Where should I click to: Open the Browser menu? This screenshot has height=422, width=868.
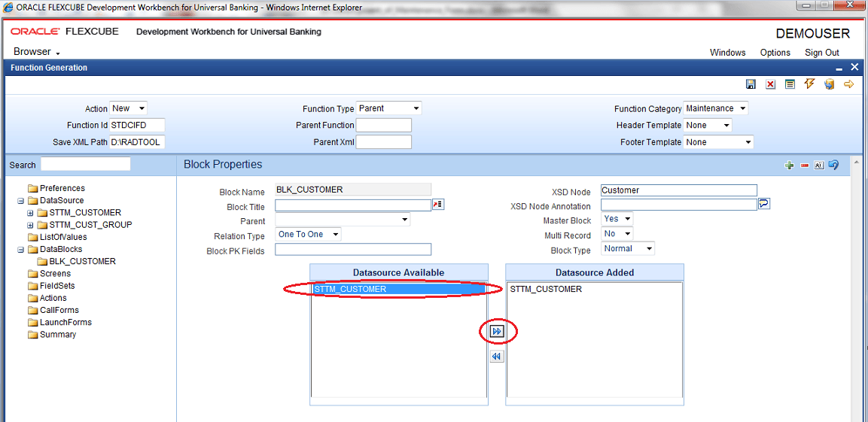point(37,52)
